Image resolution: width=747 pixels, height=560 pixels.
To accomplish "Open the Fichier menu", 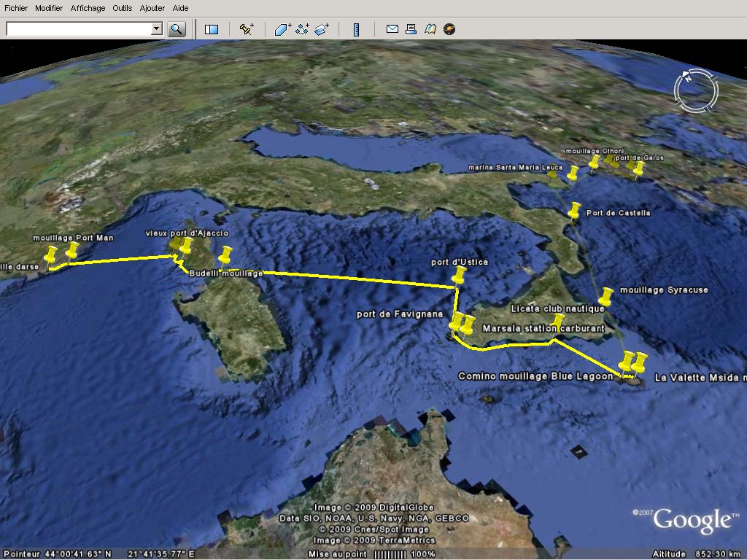I will coord(16,8).
